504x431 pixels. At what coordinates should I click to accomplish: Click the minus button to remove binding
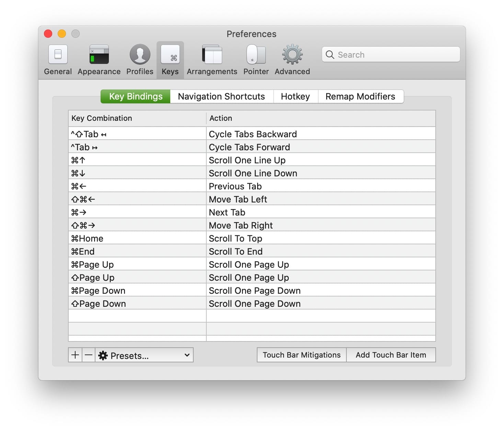(89, 355)
